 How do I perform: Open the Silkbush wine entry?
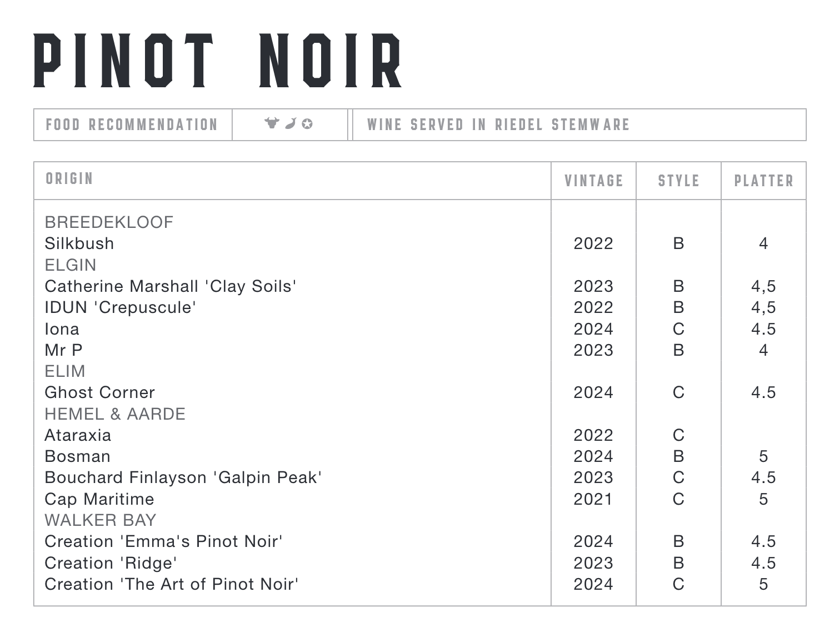[x=79, y=243]
